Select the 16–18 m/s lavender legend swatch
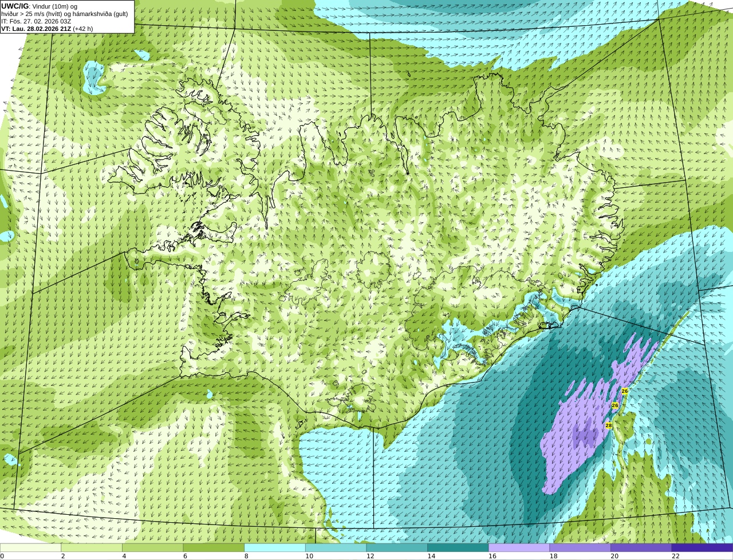The image size is (733, 560). point(519,547)
